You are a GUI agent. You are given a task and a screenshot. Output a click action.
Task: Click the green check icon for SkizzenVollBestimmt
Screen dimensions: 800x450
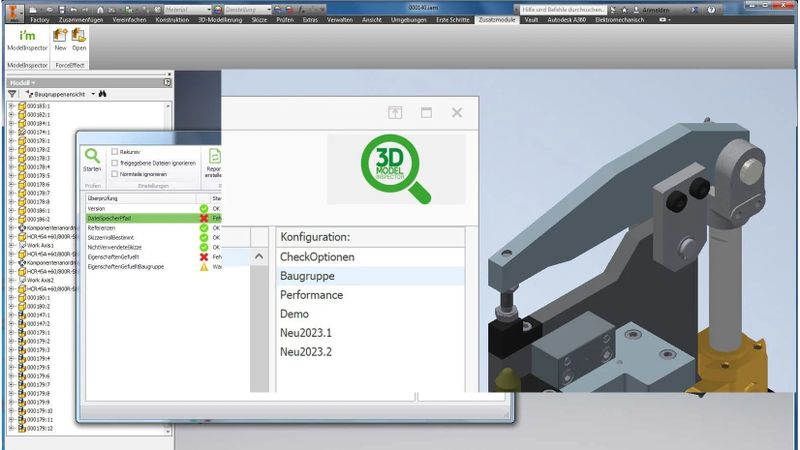coord(204,238)
